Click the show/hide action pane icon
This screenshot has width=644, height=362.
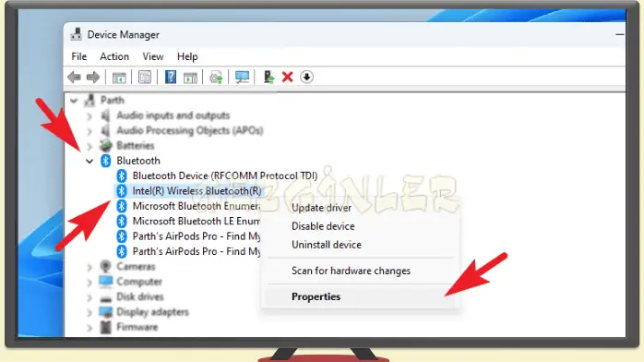click(190, 78)
